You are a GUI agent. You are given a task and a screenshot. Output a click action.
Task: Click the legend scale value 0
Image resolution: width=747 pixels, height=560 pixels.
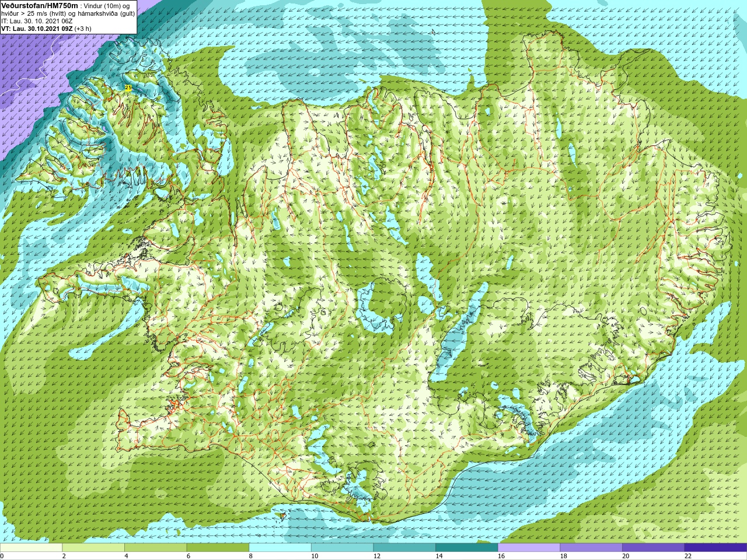(x=2, y=556)
